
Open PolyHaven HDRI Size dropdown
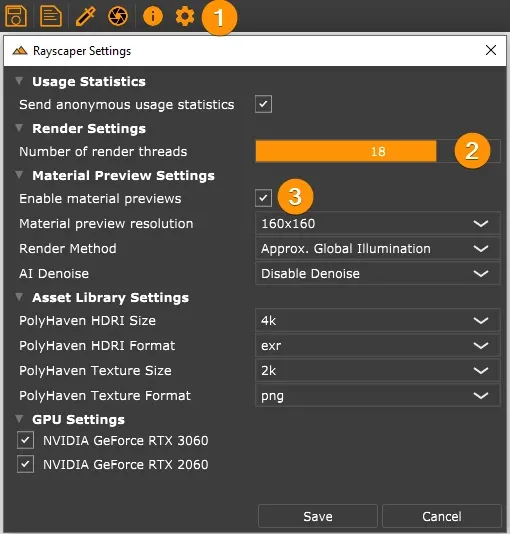378,320
